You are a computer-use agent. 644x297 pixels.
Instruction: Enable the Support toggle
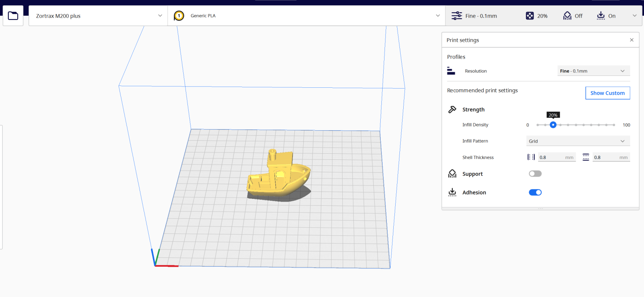(x=535, y=174)
